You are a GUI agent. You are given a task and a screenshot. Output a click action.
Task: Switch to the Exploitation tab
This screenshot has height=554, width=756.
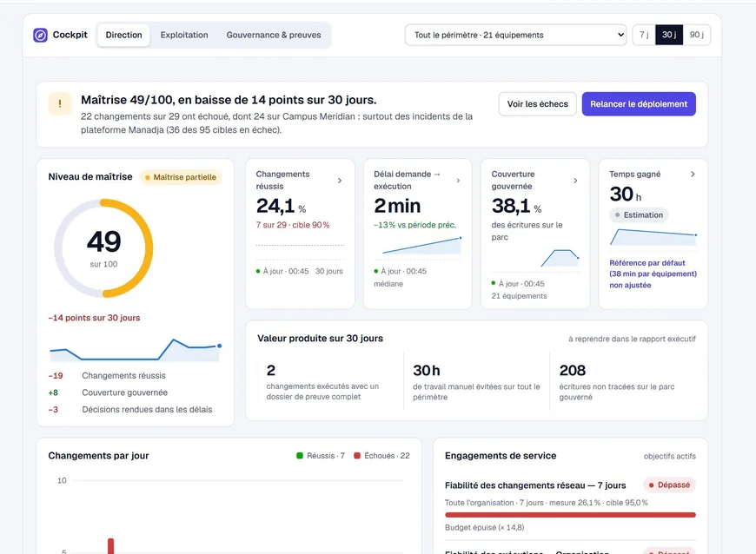coord(184,35)
